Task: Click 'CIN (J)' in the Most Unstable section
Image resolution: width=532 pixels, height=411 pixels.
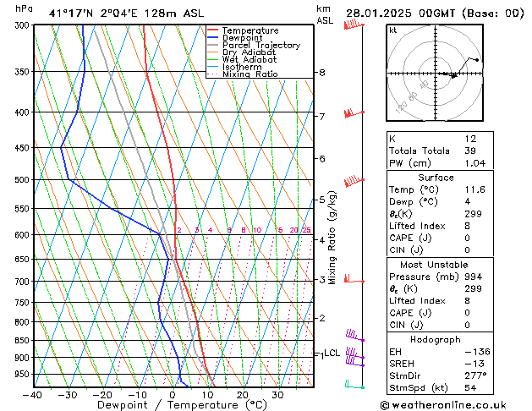Action: pos(406,326)
